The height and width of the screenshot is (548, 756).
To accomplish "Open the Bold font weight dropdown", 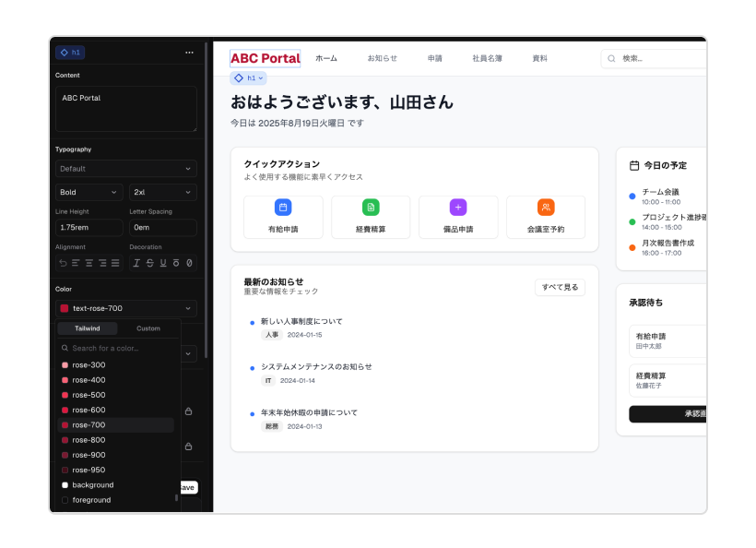I will point(89,192).
